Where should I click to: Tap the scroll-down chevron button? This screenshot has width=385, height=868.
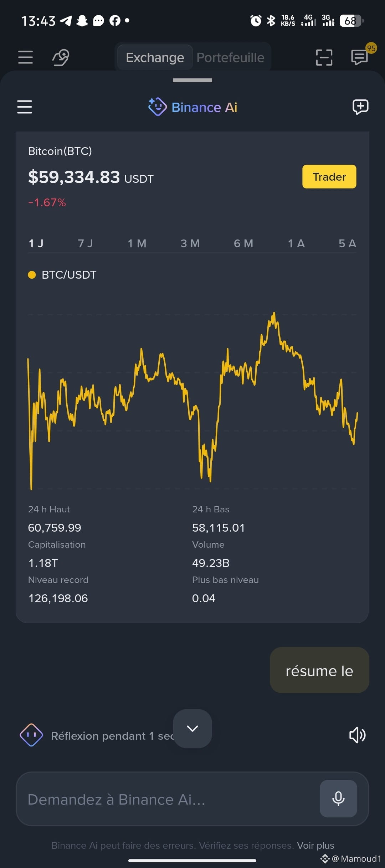tap(192, 728)
